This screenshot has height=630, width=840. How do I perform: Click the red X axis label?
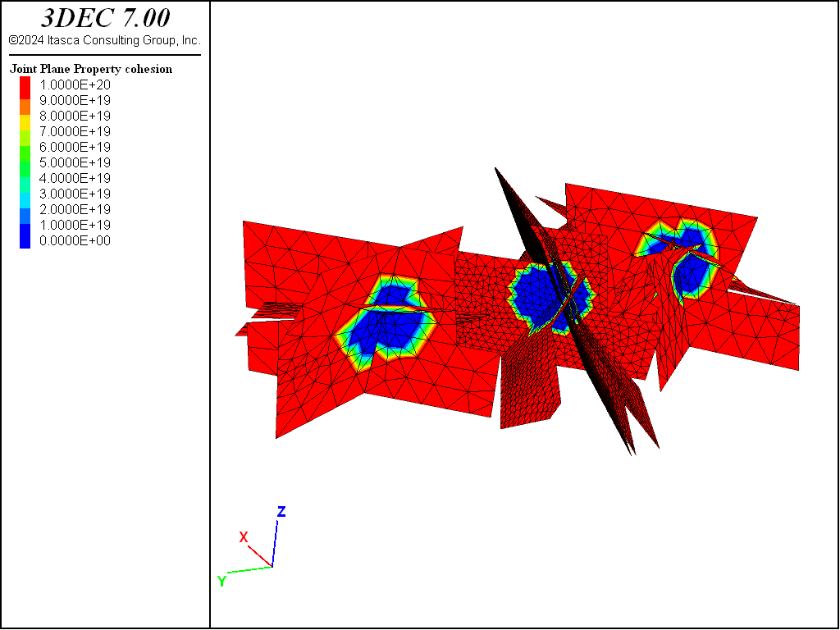pyautogui.click(x=243, y=537)
